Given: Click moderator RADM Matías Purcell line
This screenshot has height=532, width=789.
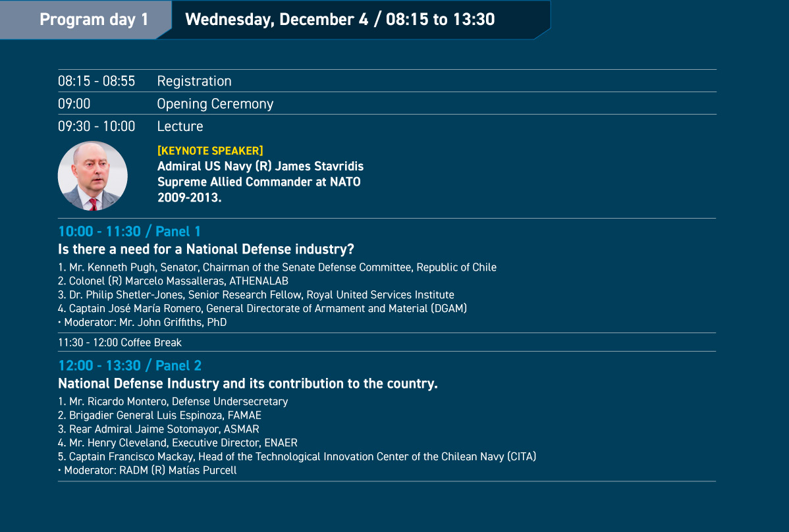Looking at the screenshot, I should [x=148, y=470].
